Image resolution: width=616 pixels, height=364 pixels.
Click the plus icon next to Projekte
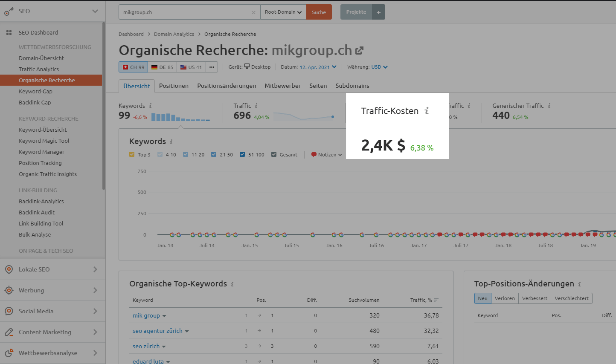click(378, 12)
